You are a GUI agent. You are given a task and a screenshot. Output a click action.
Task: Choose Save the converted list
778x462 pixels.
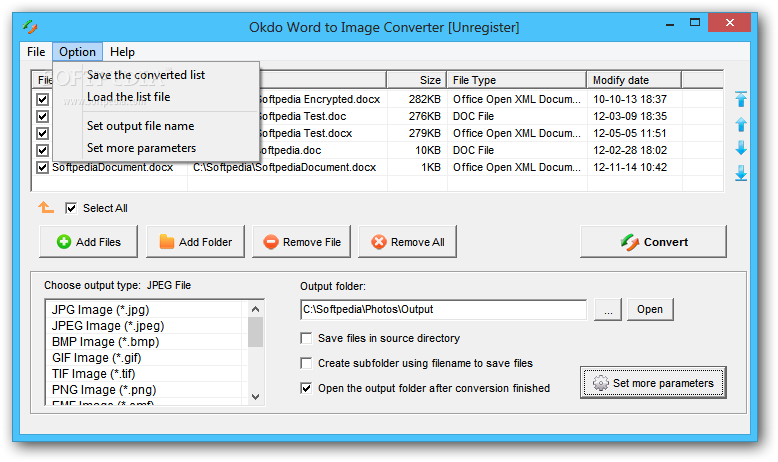click(x=156, y=75)
